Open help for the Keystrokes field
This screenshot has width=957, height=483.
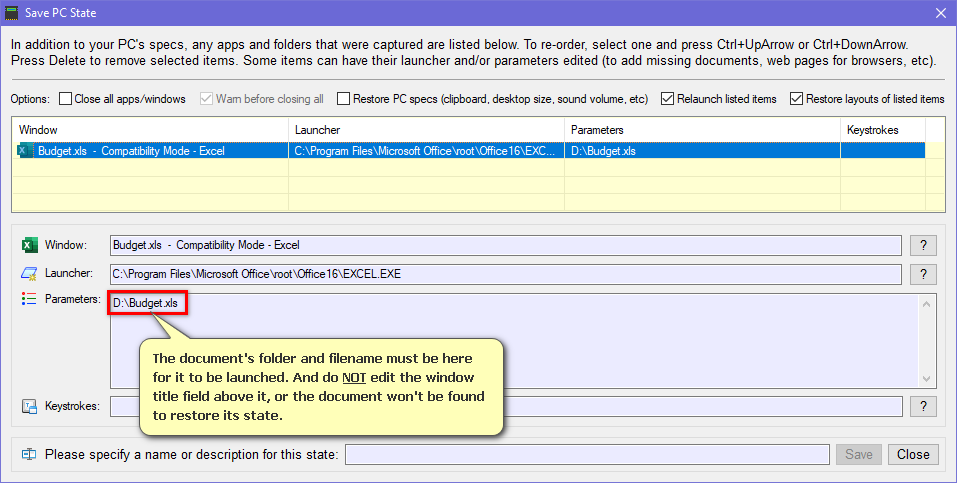coord(924,407)
